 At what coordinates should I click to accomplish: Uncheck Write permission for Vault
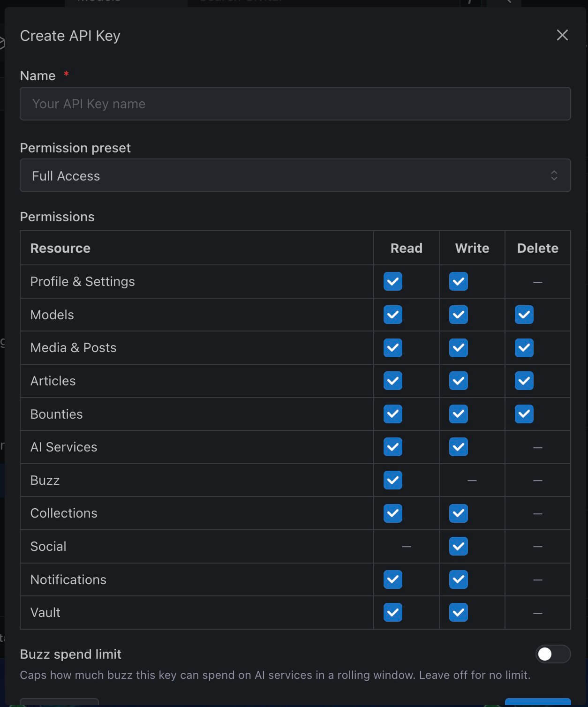[459, 612]
